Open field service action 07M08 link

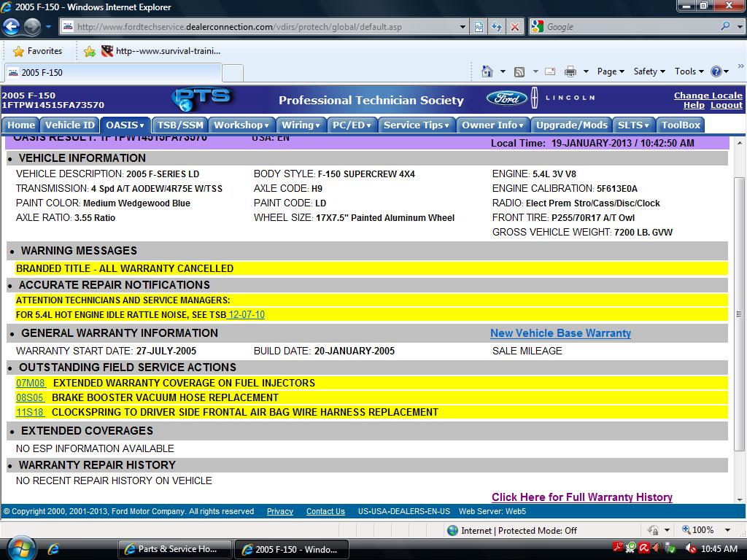(31, 383)
